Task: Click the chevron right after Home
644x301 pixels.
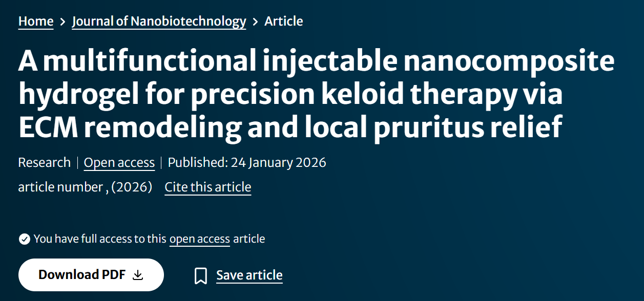Action: 63,21
